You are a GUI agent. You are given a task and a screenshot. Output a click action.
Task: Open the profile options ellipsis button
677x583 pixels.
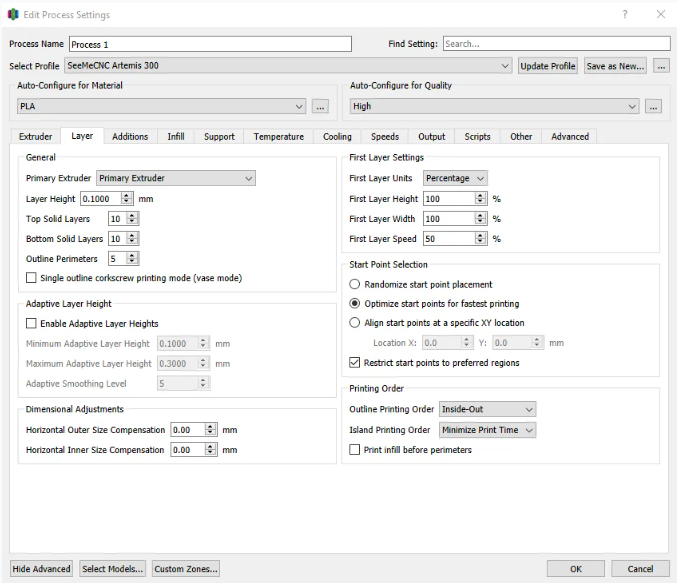point(661,66)
